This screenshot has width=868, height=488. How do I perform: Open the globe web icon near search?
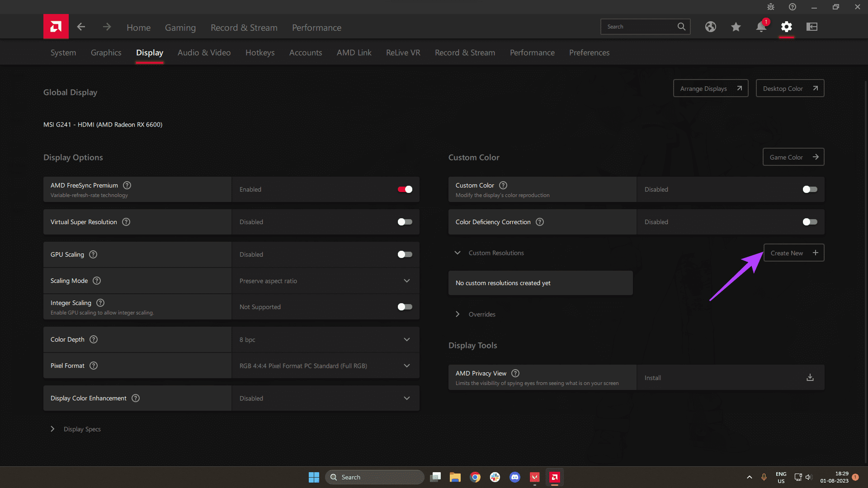(x=710, y=27)
